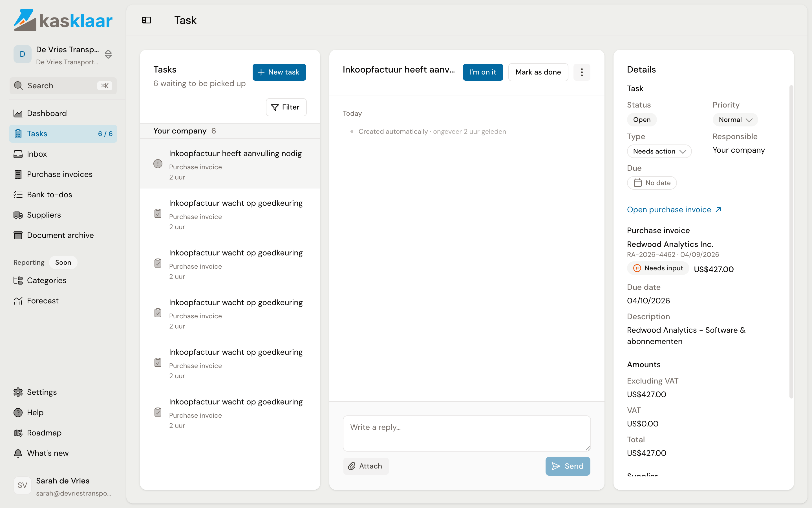This screenshot has width=812, height=508.
Task: Click the Forecast chart icon
Action: [18, 301]
